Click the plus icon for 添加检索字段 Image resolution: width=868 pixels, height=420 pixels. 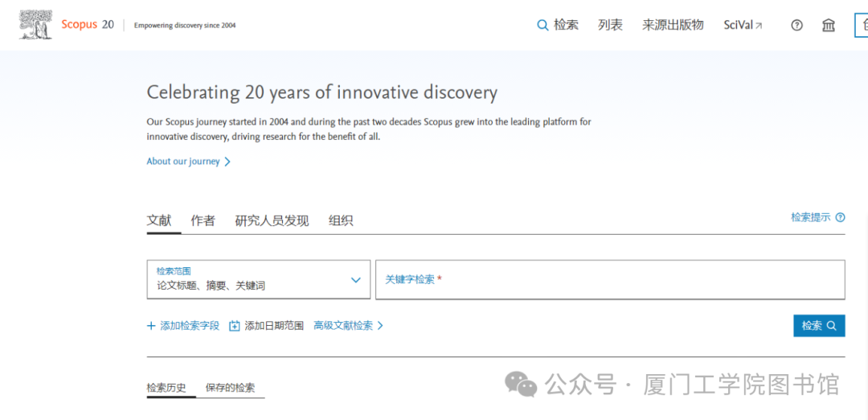[x=151, y=326]
